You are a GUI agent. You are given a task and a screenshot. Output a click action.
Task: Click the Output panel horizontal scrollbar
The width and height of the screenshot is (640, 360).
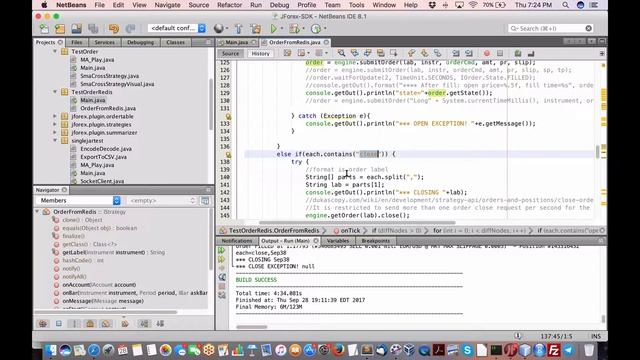[252, 327]
